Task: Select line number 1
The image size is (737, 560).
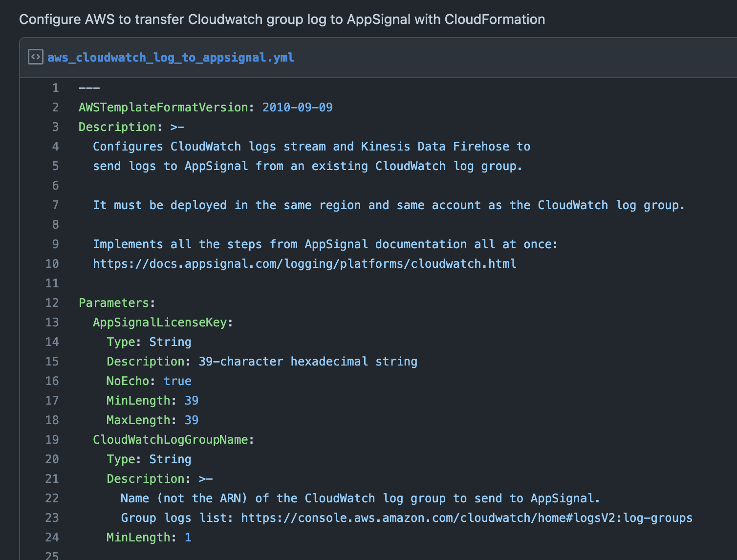Action: click(x=55, y=87)
